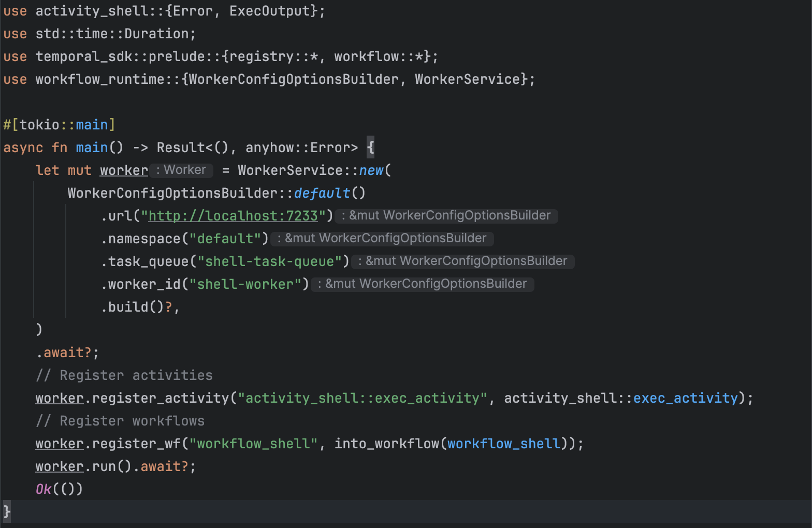
Task: Click the inlay hint after .worker_id call
Action: click(423, 284)
